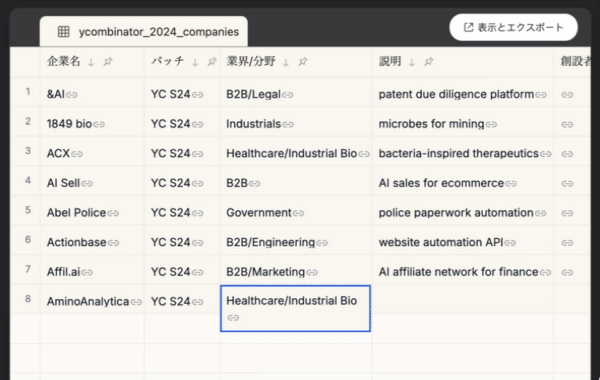Click the pin icon in 企業名 column header
Screen dimensions: 600x380
pos(108,61)
